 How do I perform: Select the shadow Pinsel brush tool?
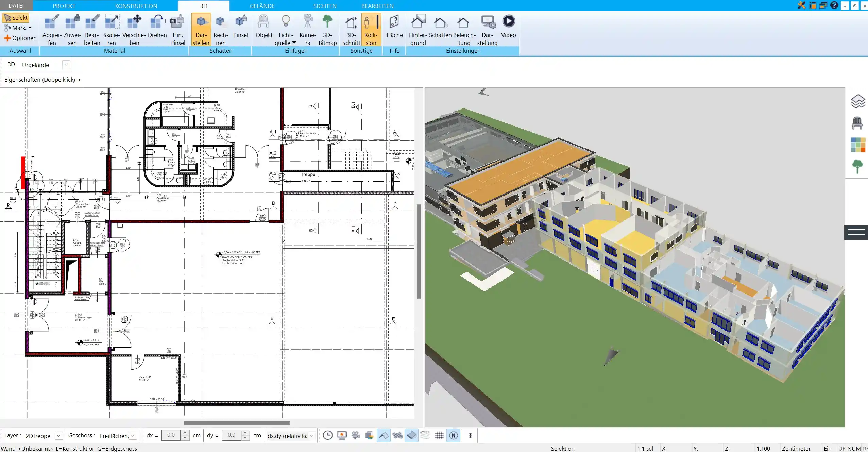[x=241, y=27]
